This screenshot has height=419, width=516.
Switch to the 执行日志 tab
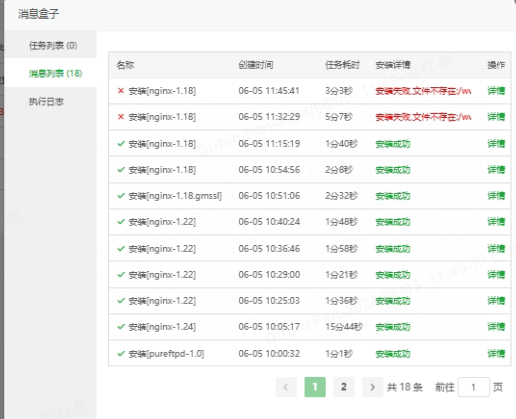point(46,101)
